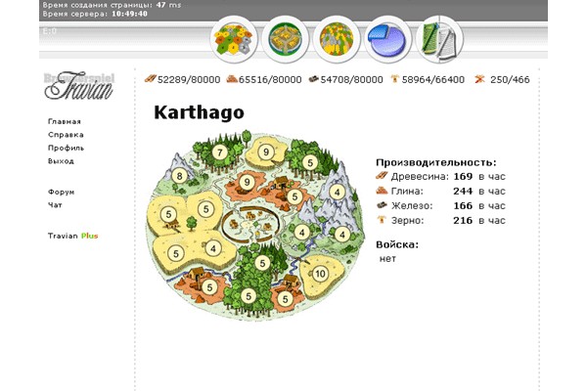Log out via Выход link

[x=61, y=161]
